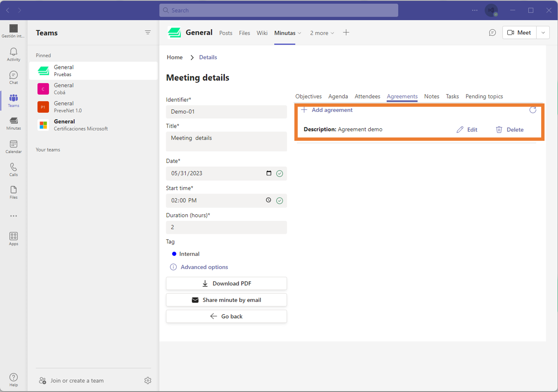Open the start time clock picker
Viewport: 558px width, 392px height.
click(268, 200)
